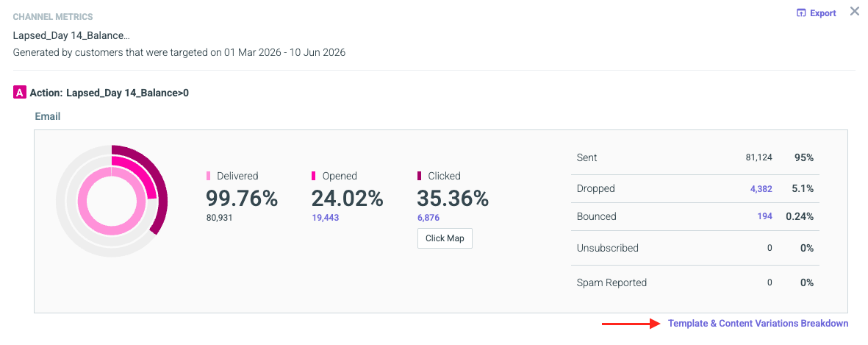Screen dimensions: 868x345
Task: Select the Spam Reported metrics row
Action: pyautogui.click(x=695, y=282)
